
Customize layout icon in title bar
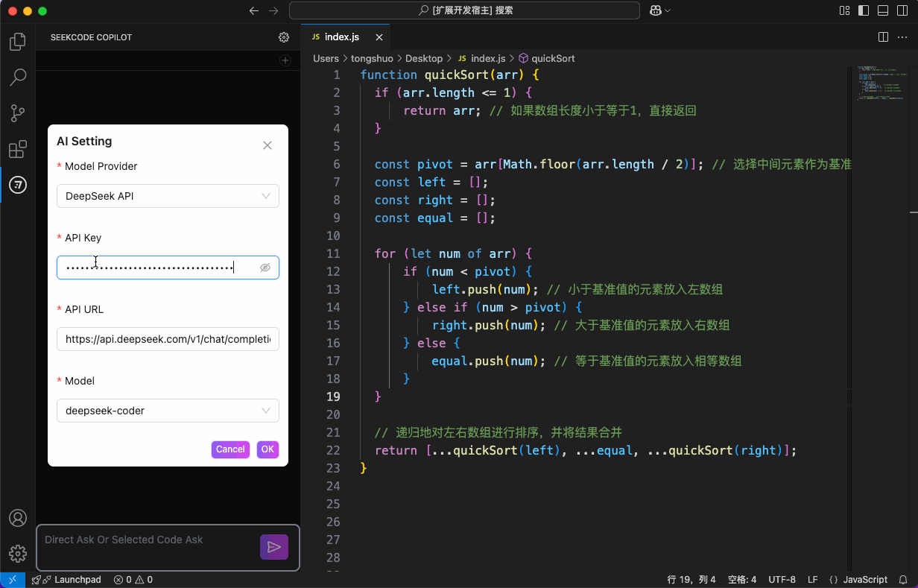coord(844,10)
